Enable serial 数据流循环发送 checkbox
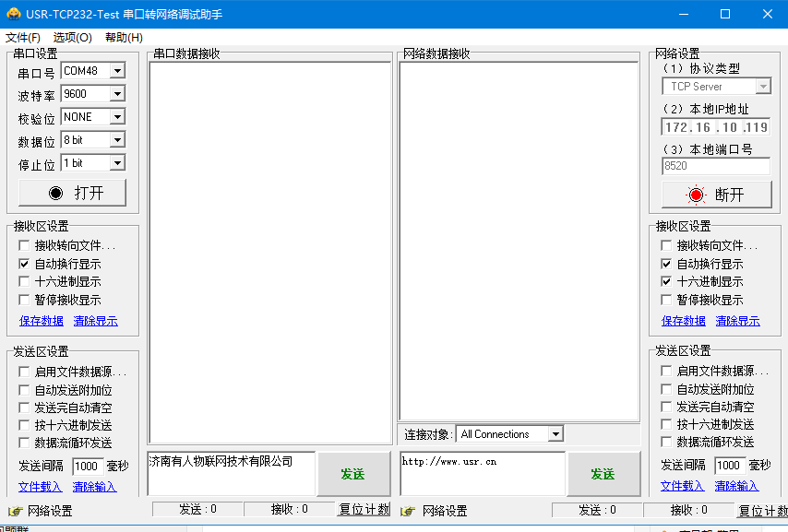The image size is (788, 532). tap(25, 443)
